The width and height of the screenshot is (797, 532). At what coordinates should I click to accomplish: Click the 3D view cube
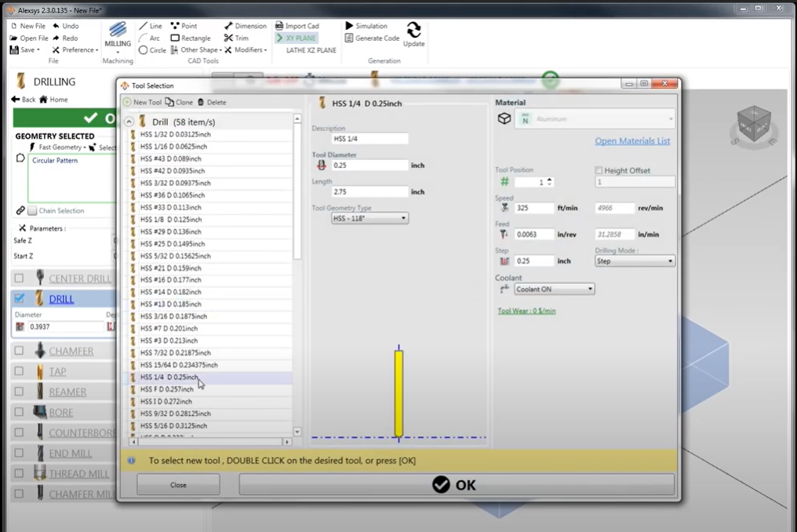[753, 125]
